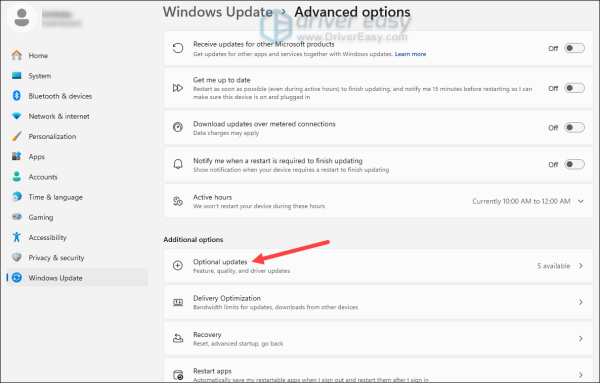Enable Get me up to date switch
This screenshot has width=600, height=383.
(574, 88)
